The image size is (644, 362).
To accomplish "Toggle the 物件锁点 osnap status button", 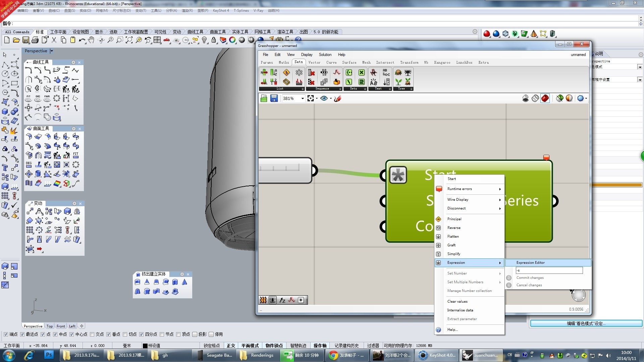I will coord(274,346).
